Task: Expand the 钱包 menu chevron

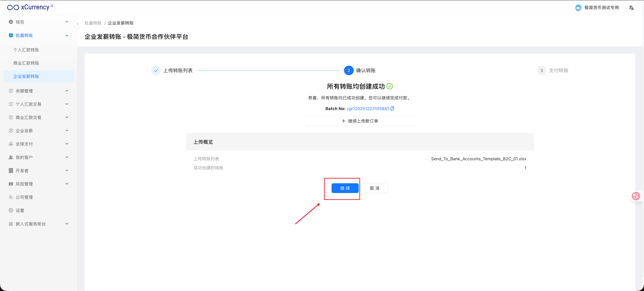Action: tap(67, 22)
